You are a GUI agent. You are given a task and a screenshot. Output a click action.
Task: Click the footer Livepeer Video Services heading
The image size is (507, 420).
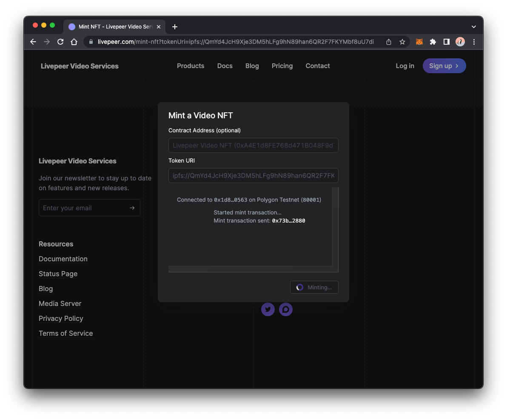click(77, 161)
